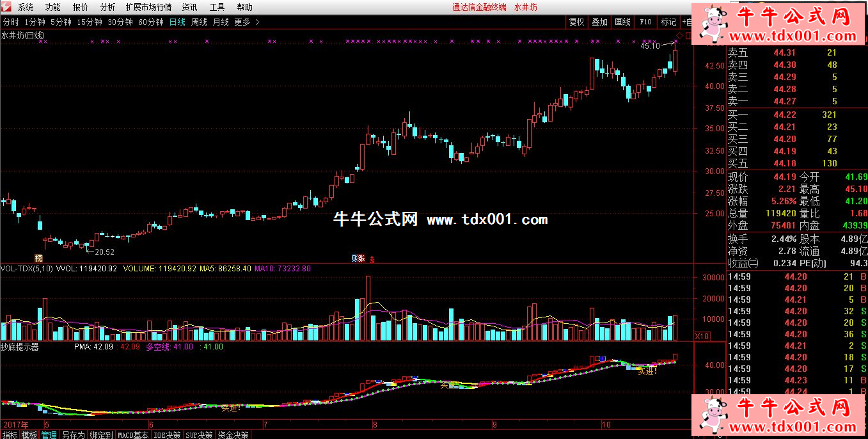Switch to the 资金决策 template
The width and height of the screenshot is (868, 439).
coord(233,435)
